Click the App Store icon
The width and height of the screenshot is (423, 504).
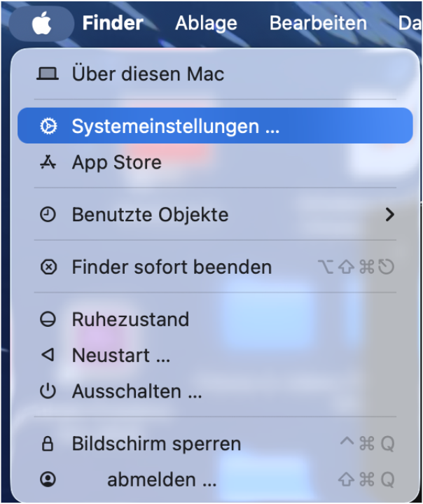click(x=48, y=162)
